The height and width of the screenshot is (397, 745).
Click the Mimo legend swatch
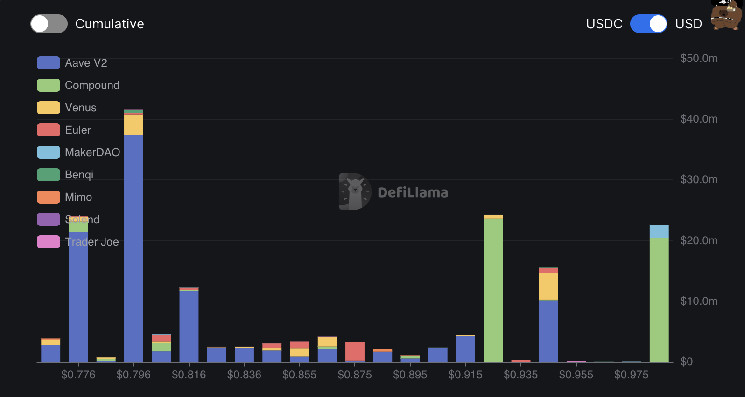click(x=48, y=197)
